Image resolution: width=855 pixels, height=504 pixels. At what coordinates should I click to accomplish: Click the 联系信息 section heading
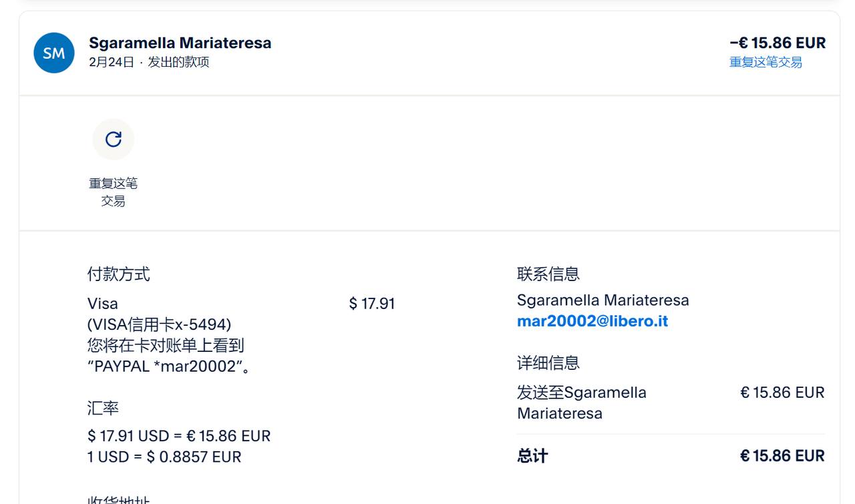548,274
